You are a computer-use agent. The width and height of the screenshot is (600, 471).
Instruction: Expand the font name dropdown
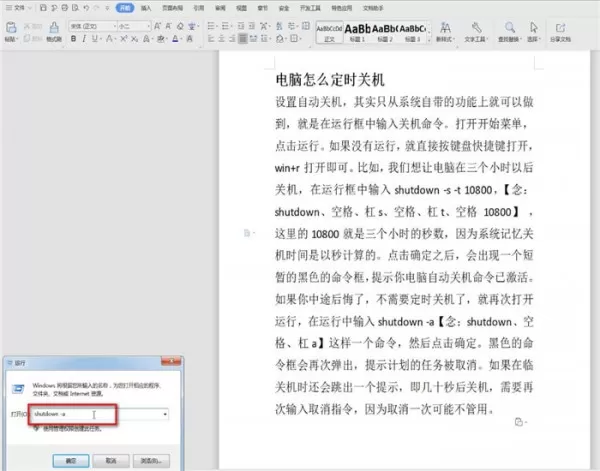coord(114,26)
